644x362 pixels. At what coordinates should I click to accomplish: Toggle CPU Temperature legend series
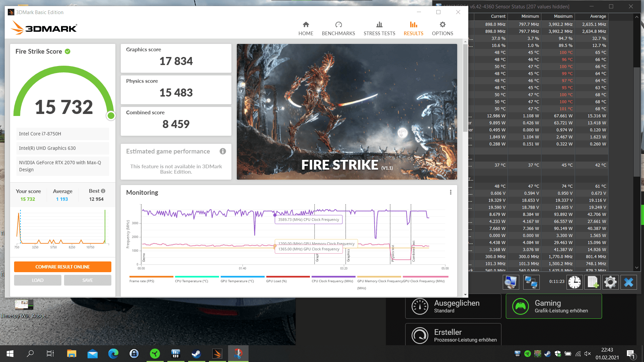click(197, 279)
